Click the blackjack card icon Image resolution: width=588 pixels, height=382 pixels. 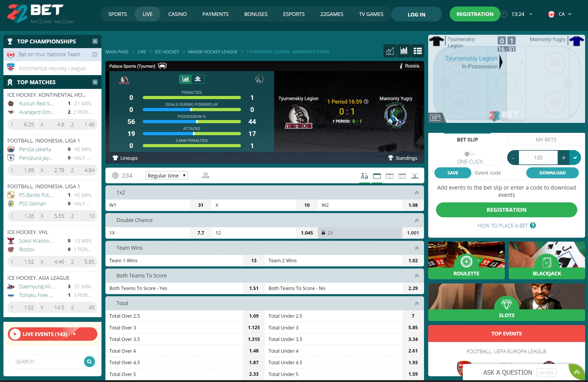547,262
